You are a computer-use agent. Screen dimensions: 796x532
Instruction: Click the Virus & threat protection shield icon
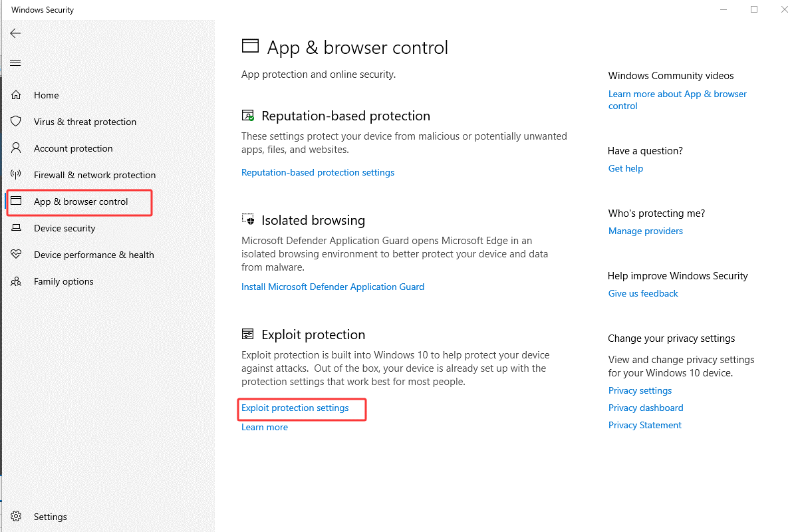tap(16, 122)
